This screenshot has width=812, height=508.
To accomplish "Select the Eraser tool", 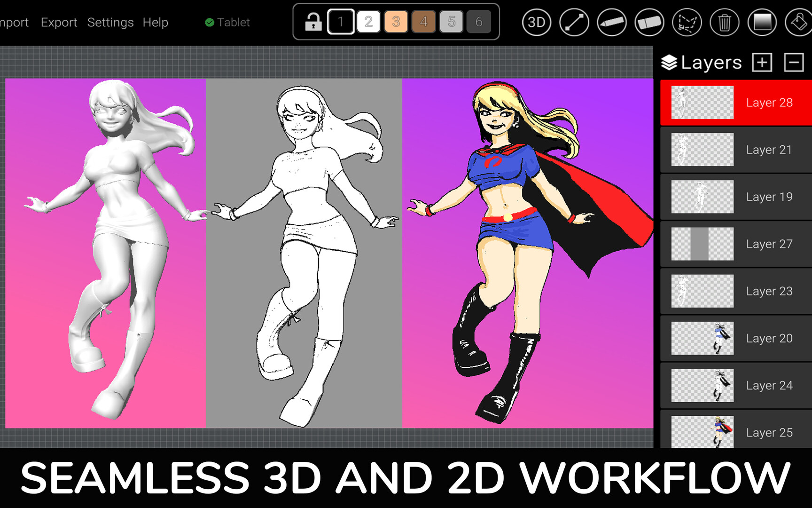I will click(x=649, y=22).
